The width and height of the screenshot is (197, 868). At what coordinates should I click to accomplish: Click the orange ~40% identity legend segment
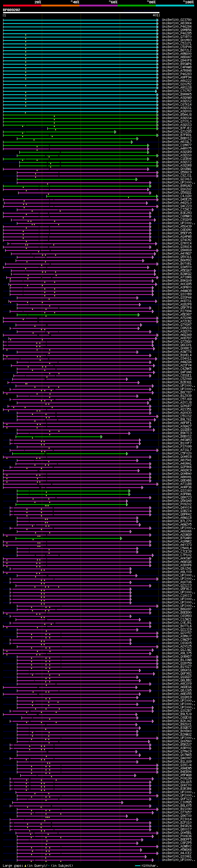point(60,6)
